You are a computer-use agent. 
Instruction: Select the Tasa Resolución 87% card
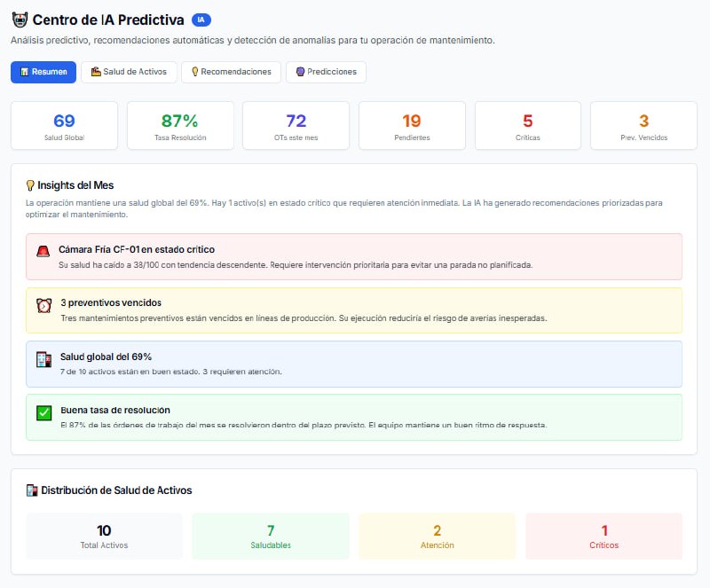[180, 125]
